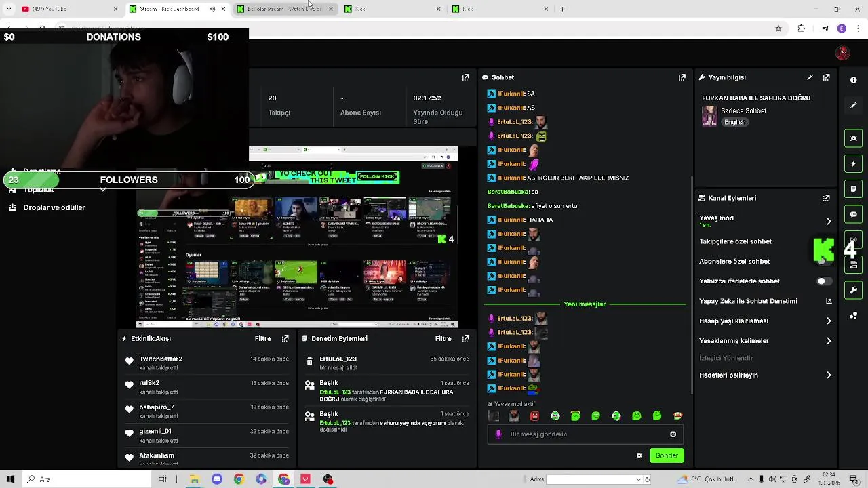Click the lightning bolt sidebar icon
Viewport: 868px width, 488px height.
[853, 163]
